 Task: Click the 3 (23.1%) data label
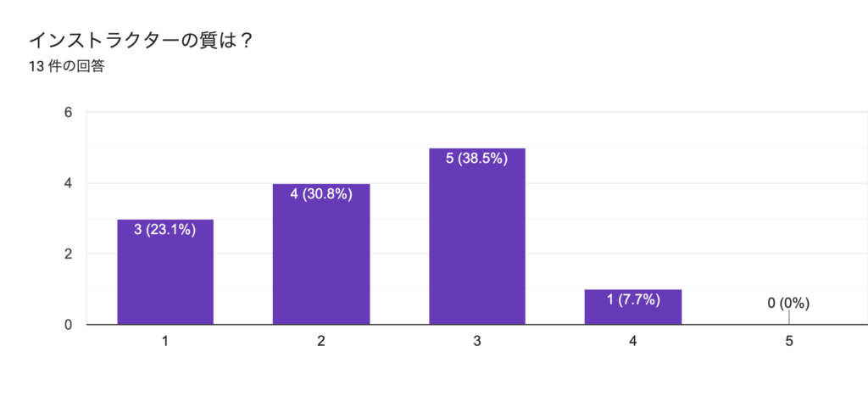(165, 228)
